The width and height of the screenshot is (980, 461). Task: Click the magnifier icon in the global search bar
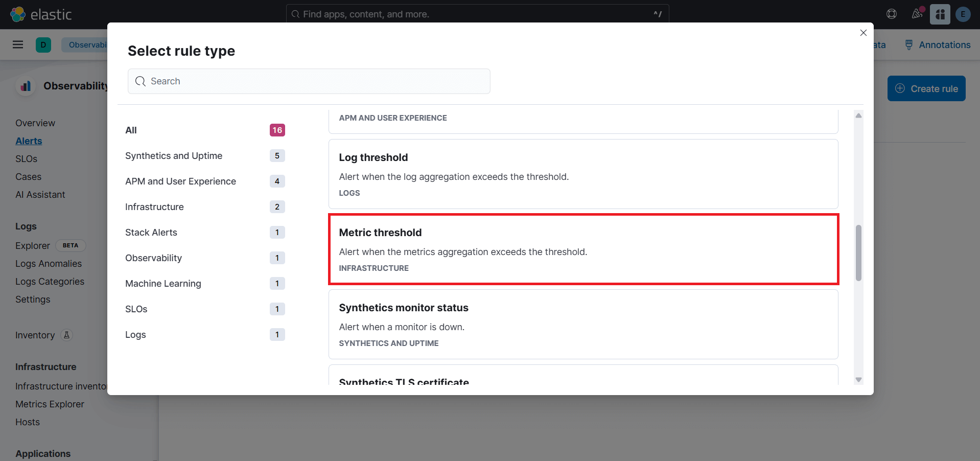[295, 14]
